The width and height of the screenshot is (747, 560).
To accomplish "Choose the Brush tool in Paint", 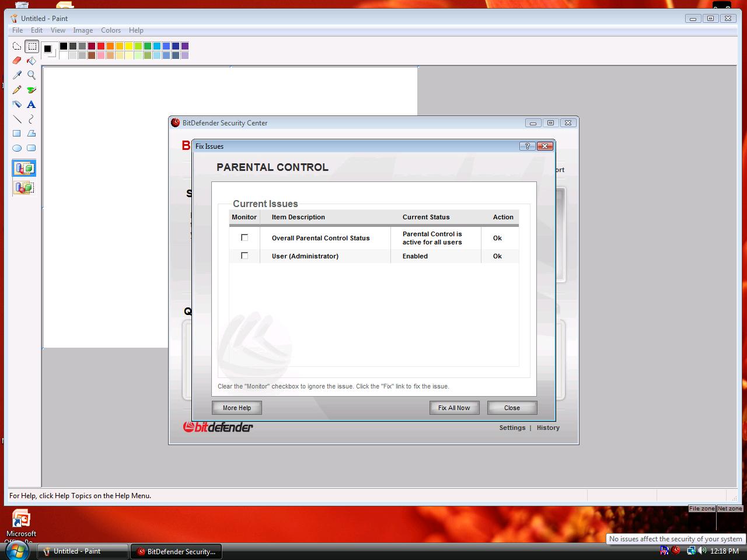I will [x=32, y=90].
